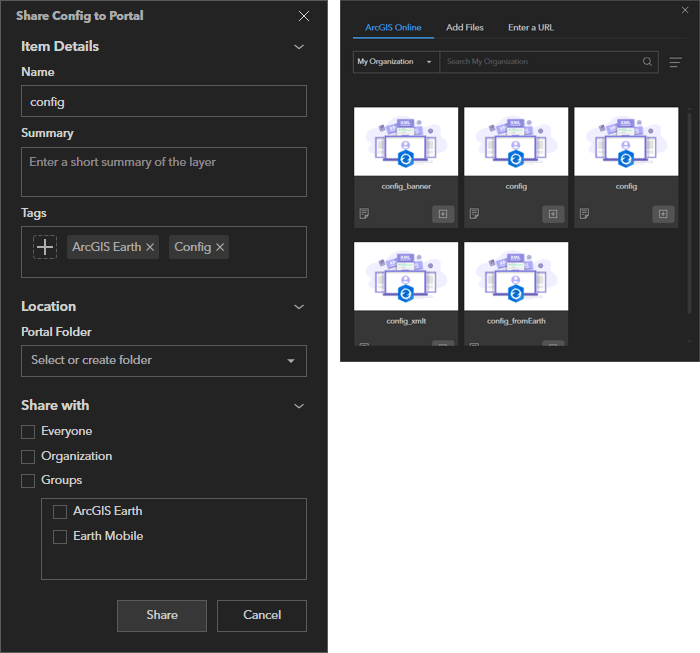Click the config_banner item name
This screenshot has width=700, height=653.
(x=406, y=187)
